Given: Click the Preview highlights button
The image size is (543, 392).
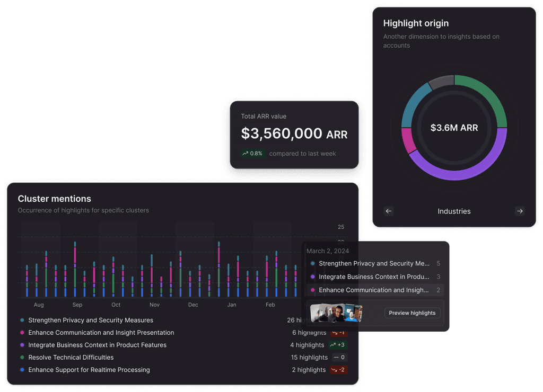Looking at the screenshot, I should point(412,313).
